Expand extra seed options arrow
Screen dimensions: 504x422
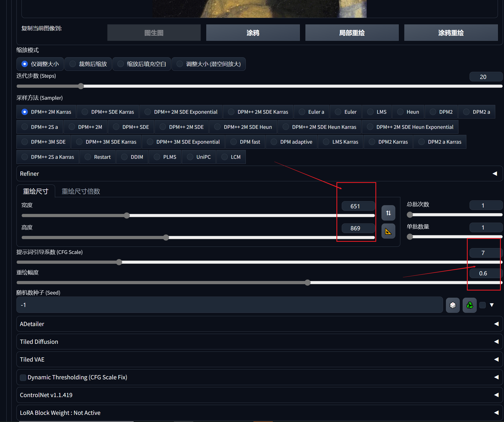492,305
